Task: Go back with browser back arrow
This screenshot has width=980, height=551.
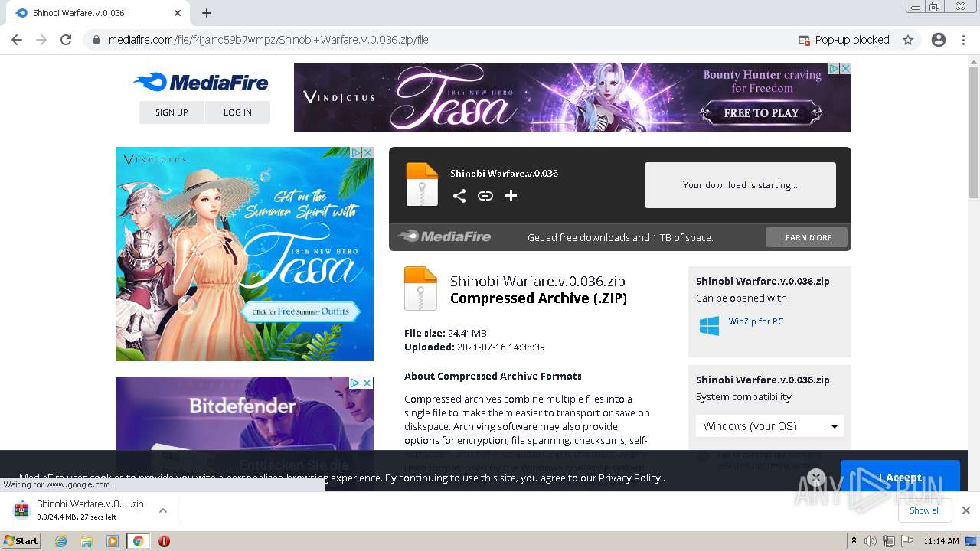Action: tap(17, 40)
